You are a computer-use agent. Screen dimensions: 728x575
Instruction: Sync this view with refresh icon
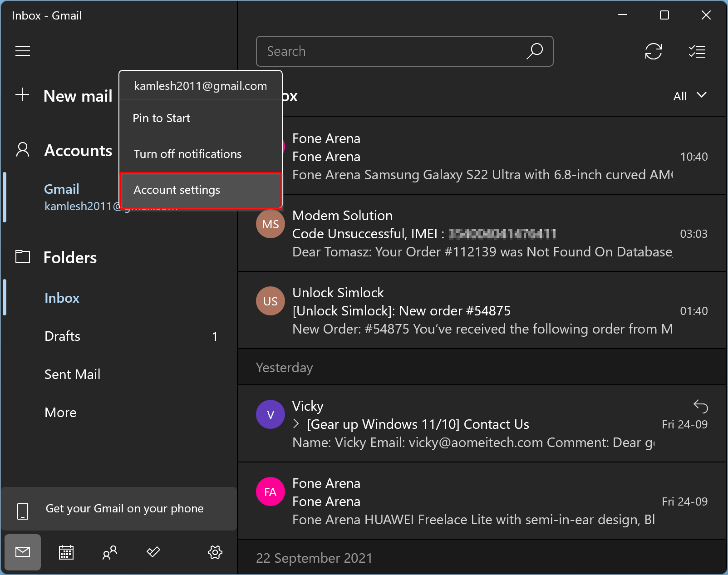(x=654, y=51)
